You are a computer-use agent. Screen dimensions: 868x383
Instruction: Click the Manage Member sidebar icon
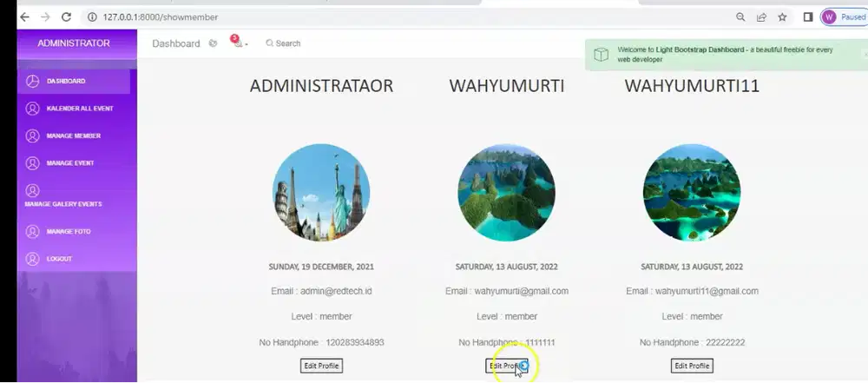[33, 135]
